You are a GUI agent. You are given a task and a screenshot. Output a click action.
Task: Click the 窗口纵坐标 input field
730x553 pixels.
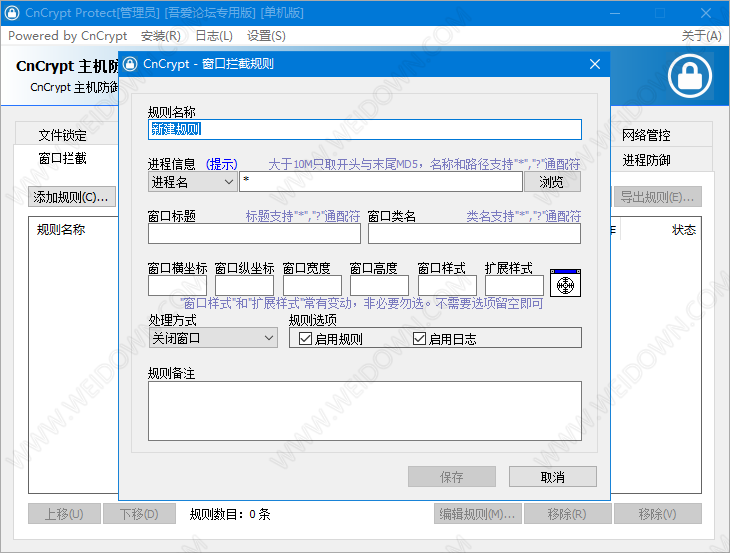[x=244, y=285]
